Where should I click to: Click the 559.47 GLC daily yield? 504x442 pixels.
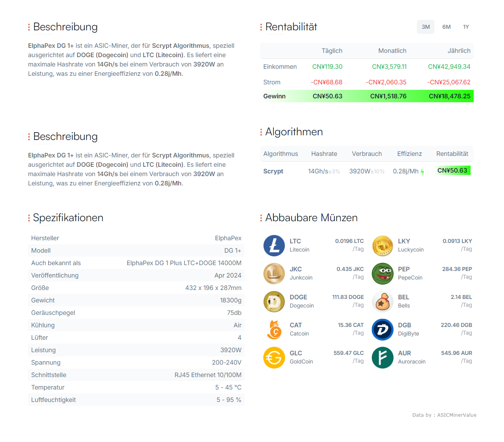(348, 353)
